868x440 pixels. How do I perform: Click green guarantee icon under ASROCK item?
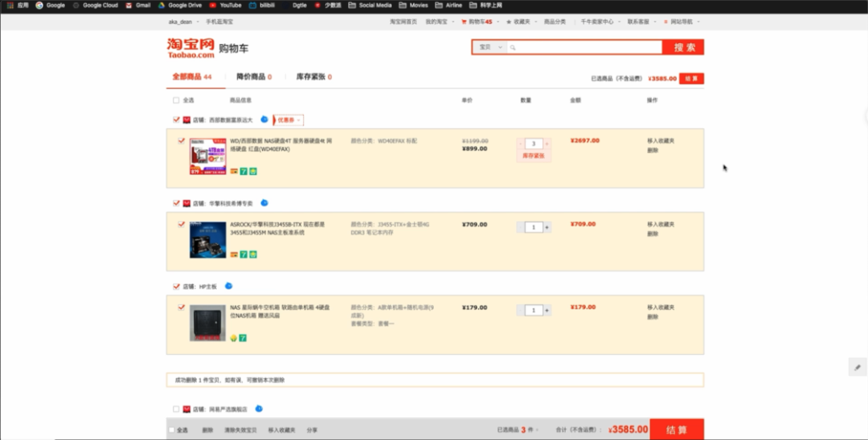coord(253,255)
